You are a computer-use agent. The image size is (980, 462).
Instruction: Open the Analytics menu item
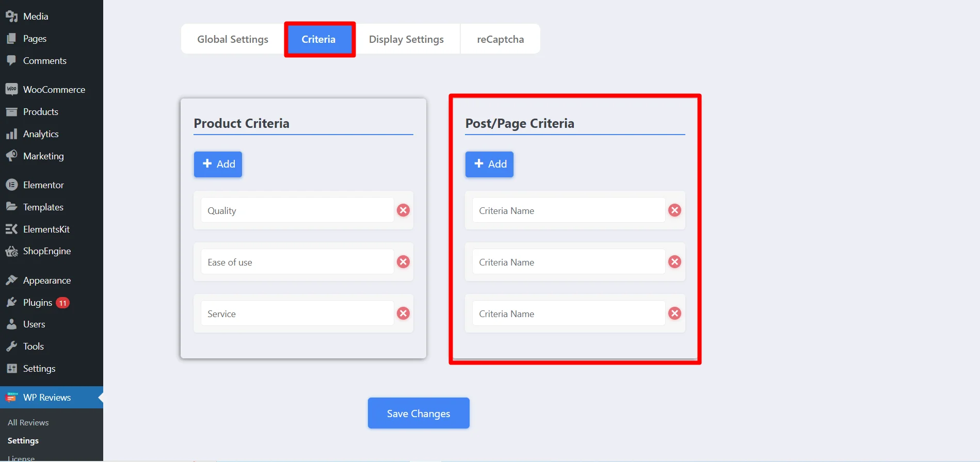pyautogui.click(x=52, y=134)
